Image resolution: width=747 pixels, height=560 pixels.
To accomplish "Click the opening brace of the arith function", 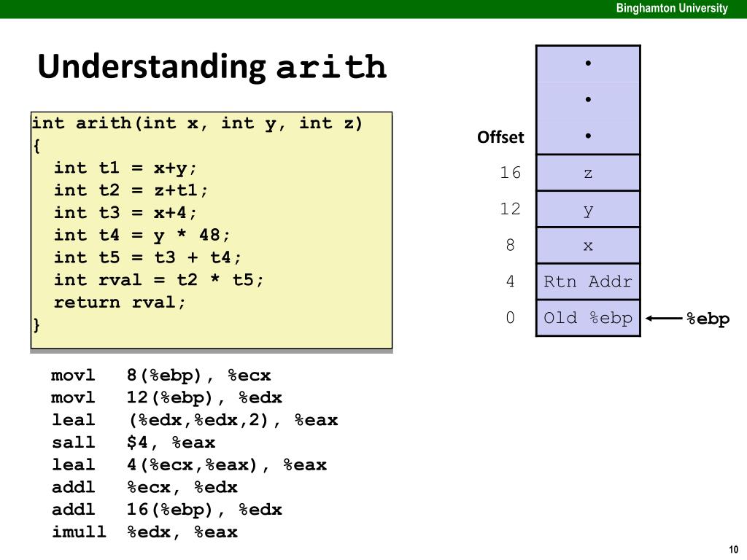I will click(36, 146).
